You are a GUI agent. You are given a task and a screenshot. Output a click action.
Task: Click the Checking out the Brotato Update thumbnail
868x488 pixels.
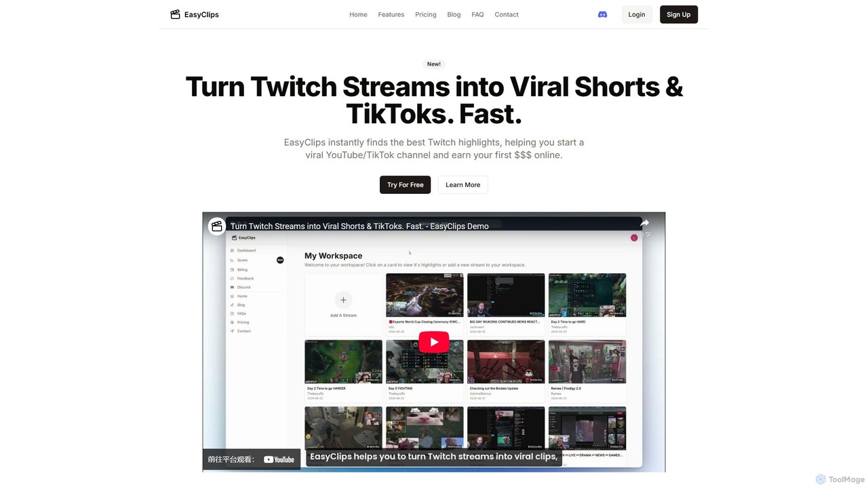coord(506,362)
